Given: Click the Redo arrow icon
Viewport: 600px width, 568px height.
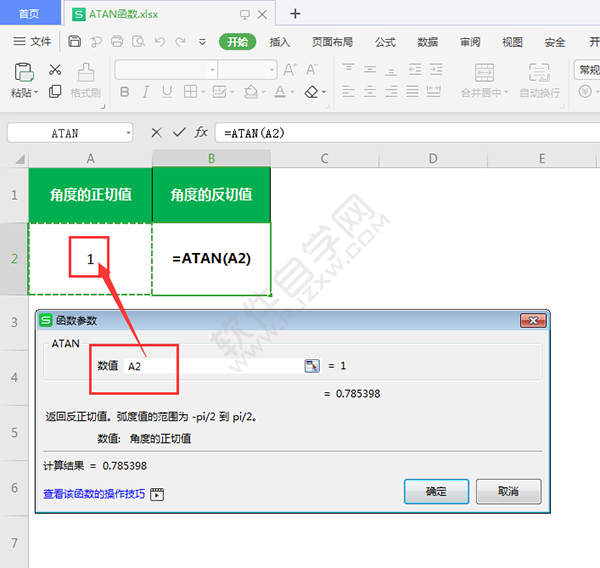Looking at the screenshot, I should (x=180, y=41).
